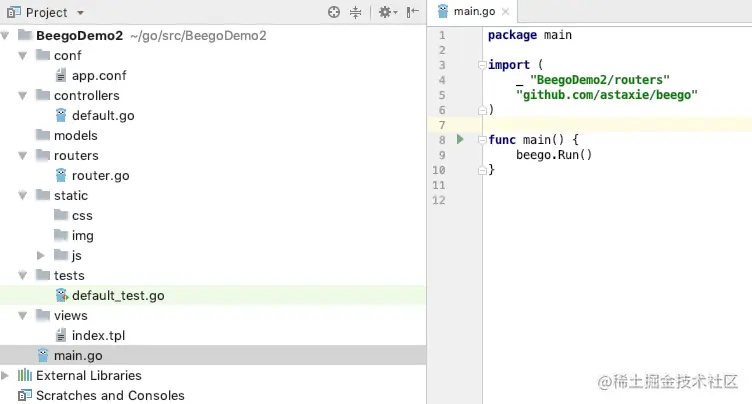The width and height of the screenshot is (752, 404).
Task: Select the app.conf file
Action: [99, 75]
